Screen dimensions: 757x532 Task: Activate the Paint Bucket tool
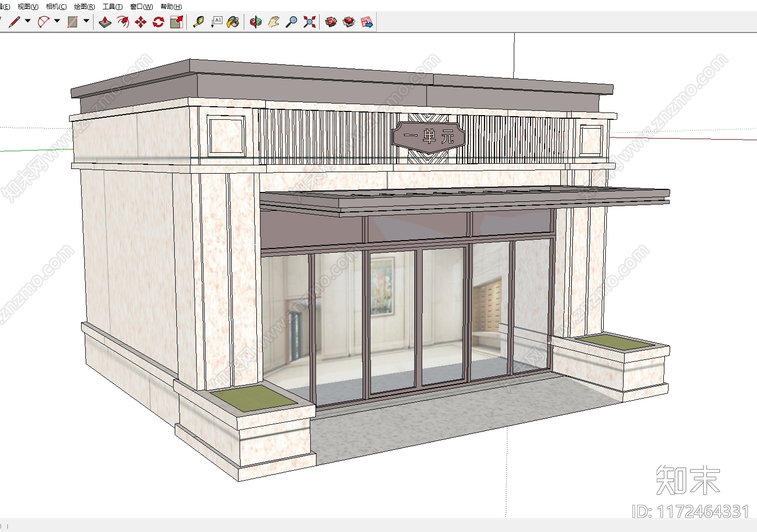click(233, 22)
